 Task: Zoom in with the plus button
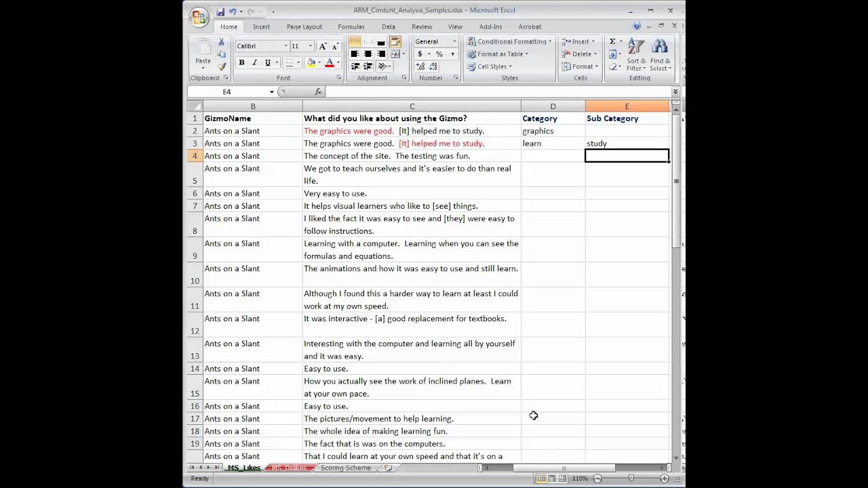click(665, 479)
